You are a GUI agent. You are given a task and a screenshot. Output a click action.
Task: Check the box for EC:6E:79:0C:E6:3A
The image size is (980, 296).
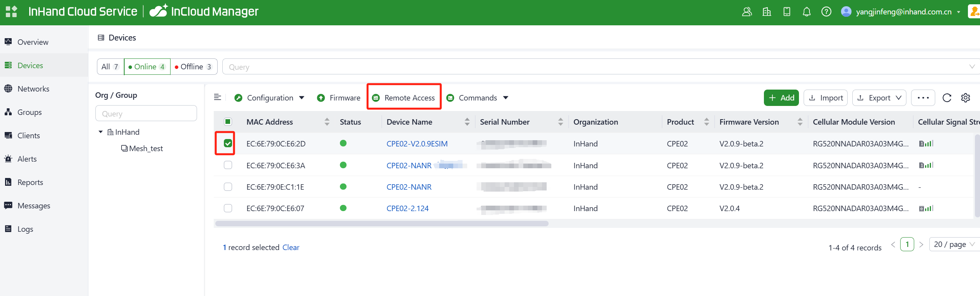[228, 165]
